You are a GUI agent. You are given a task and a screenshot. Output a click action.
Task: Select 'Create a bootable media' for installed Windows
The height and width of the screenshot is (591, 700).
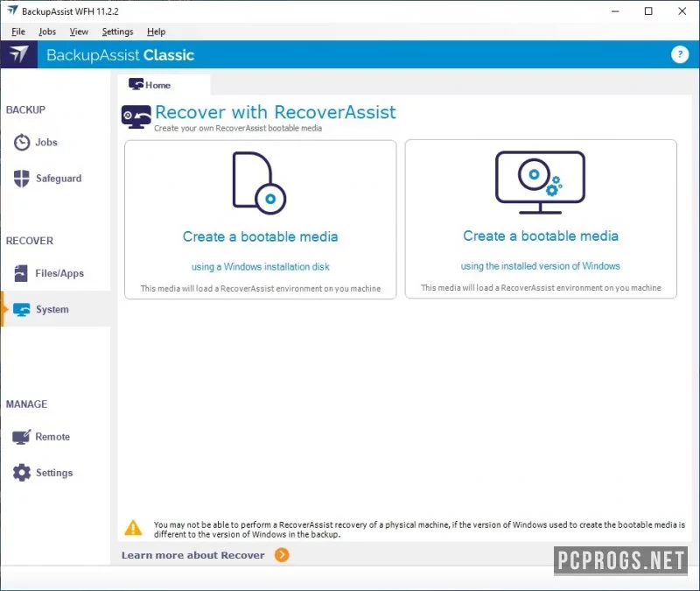[x=541, y=236]
